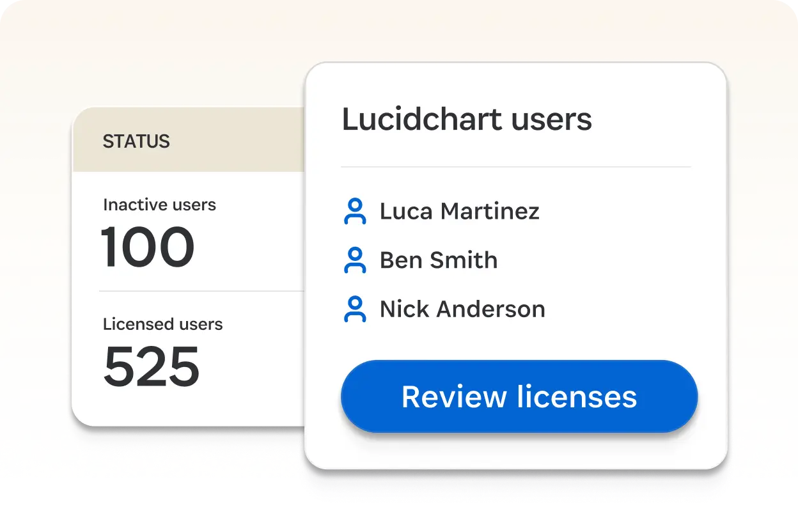Select the user icon beside Luca Martinez

(x=355, y=211)
